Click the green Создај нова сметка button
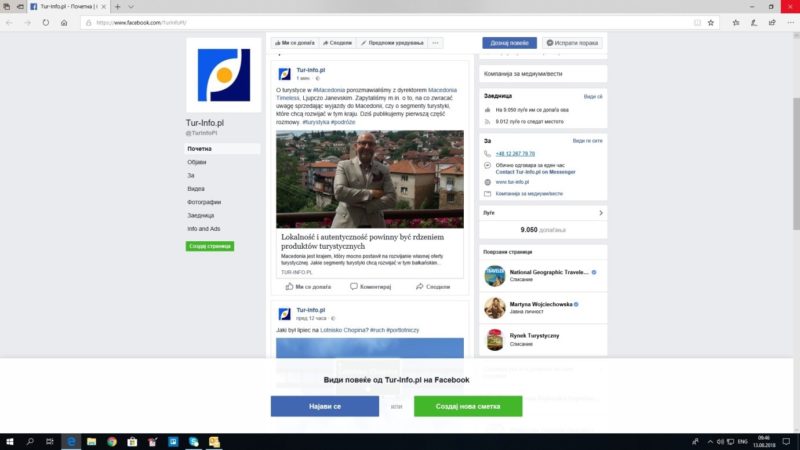 468,406
